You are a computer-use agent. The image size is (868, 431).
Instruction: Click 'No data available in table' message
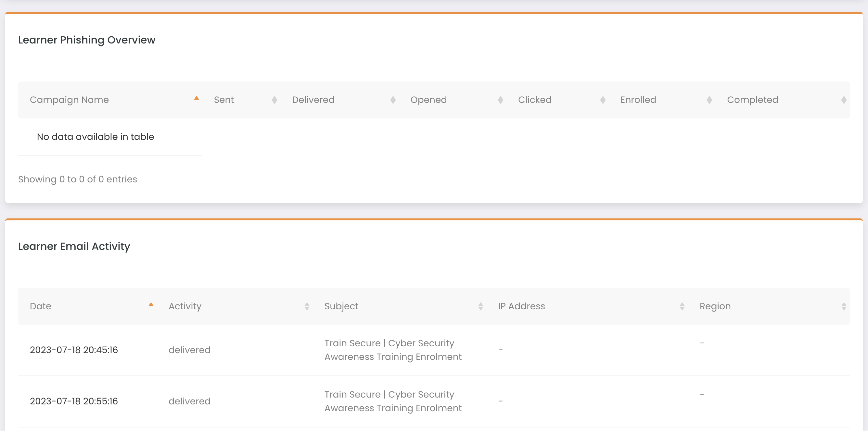pyautogui.click(x=96, y=137)
